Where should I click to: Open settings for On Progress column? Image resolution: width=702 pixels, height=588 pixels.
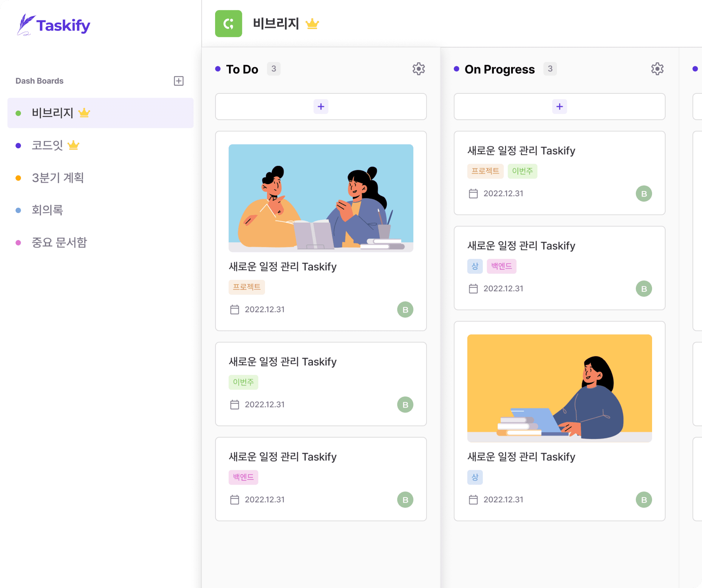(658, 69)
